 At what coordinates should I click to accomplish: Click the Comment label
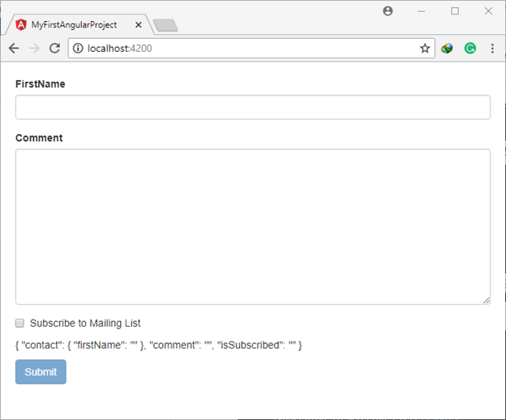click(x=39, y=138)
